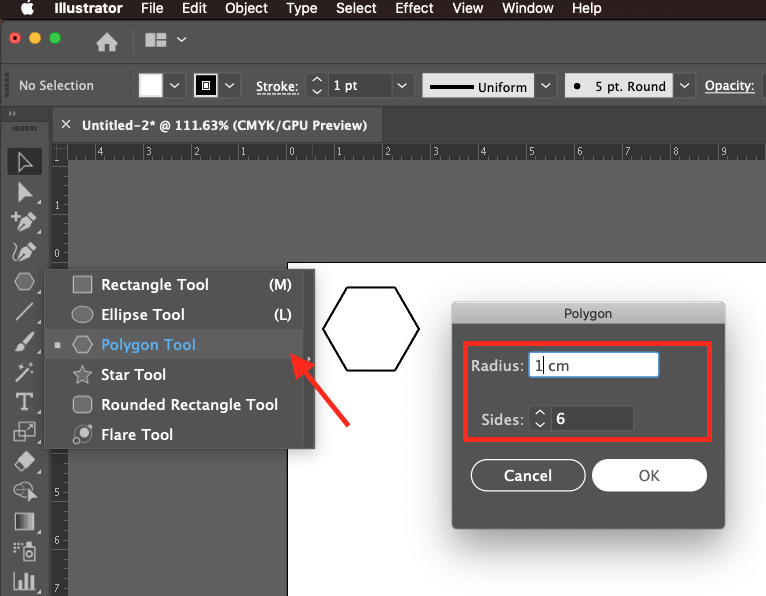Close the Untitled-2 document tab
The image size is (766, 596).
pyautogui.click(x=66, y=125)
